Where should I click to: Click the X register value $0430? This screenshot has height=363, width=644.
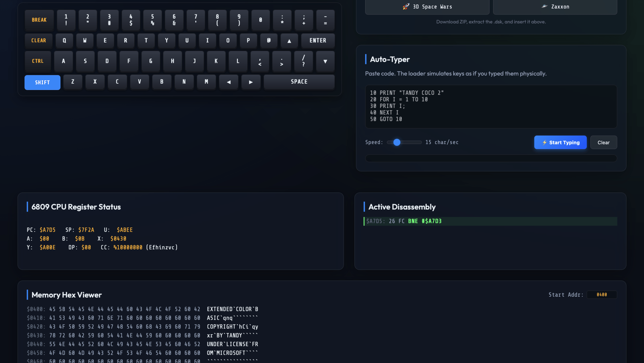pyautogui.click(x=118, y=239)
